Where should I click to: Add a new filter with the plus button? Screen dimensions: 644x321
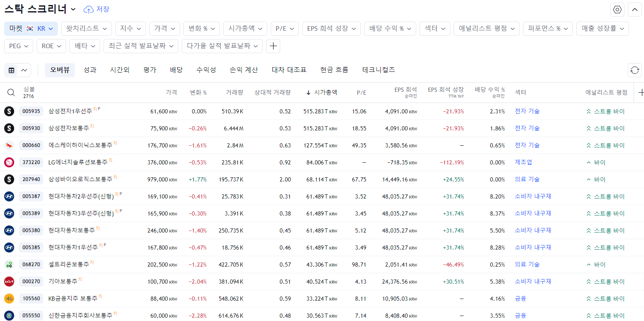[273, 46]
